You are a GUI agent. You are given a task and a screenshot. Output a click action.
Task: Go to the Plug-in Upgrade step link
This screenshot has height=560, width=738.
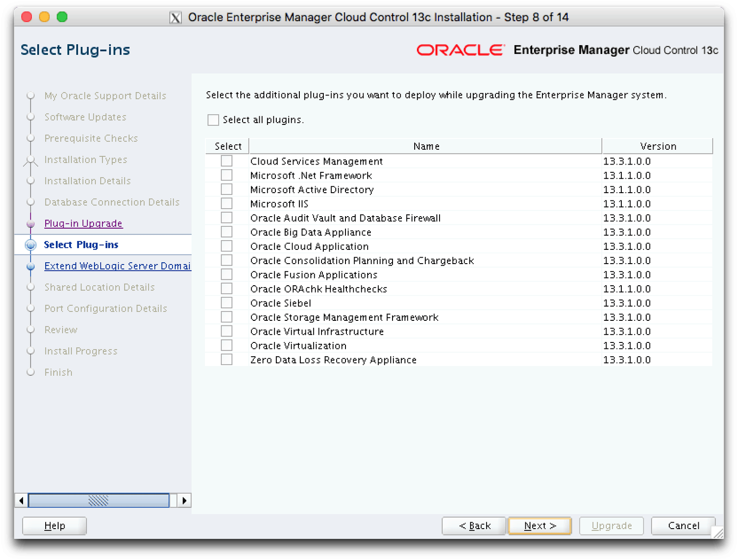click(83, 224)
